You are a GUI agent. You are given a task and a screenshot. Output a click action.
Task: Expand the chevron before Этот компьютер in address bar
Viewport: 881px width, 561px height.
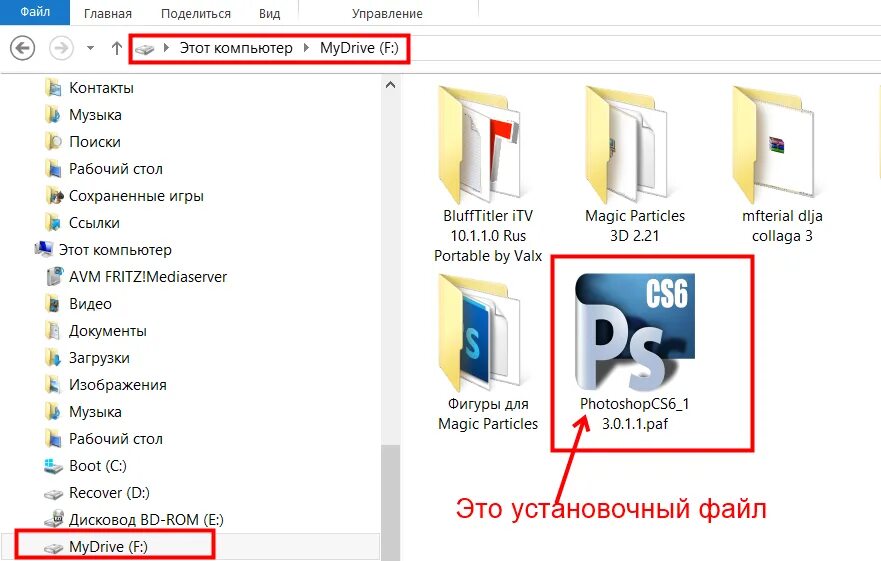point(166,48)
